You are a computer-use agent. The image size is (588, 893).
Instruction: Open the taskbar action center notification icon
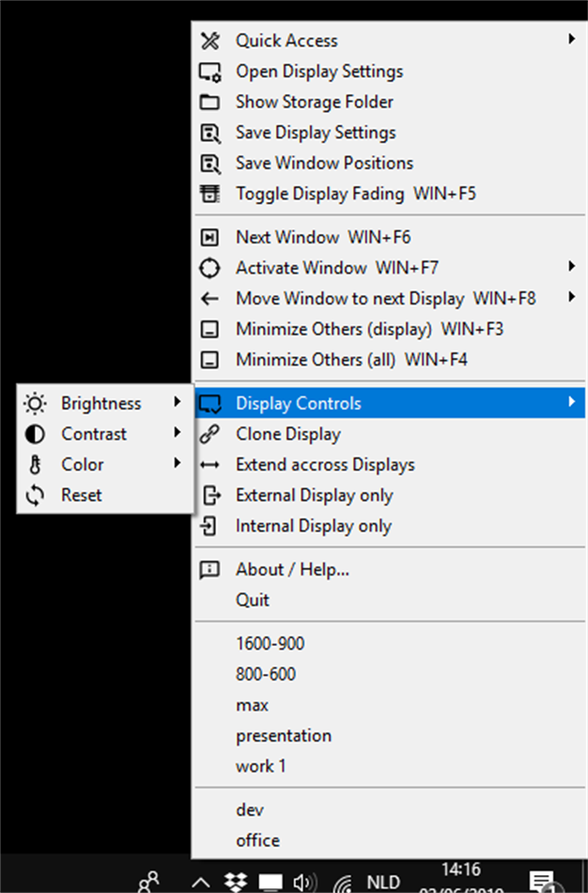point(543,882)
